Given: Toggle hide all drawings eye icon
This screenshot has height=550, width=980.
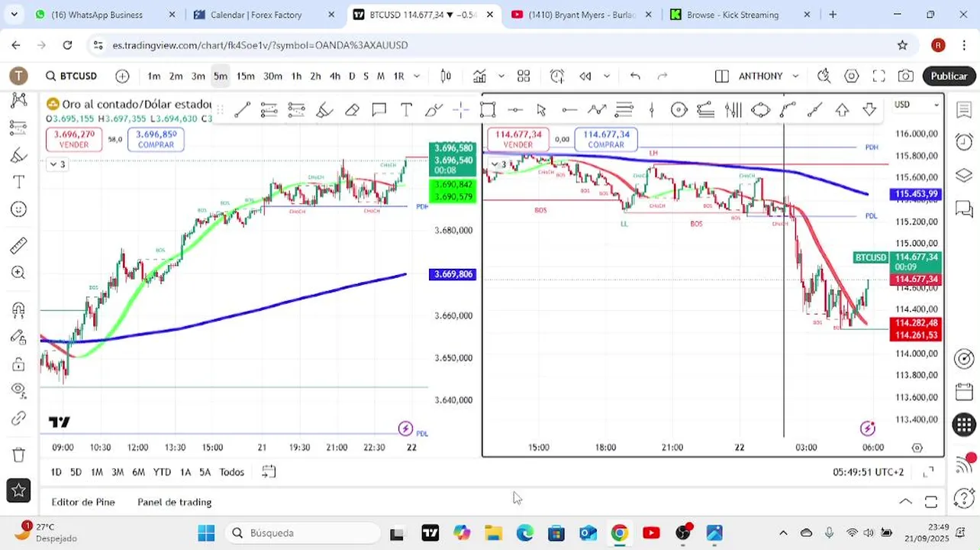Looking at the screenshot, I should click(19, 390).
